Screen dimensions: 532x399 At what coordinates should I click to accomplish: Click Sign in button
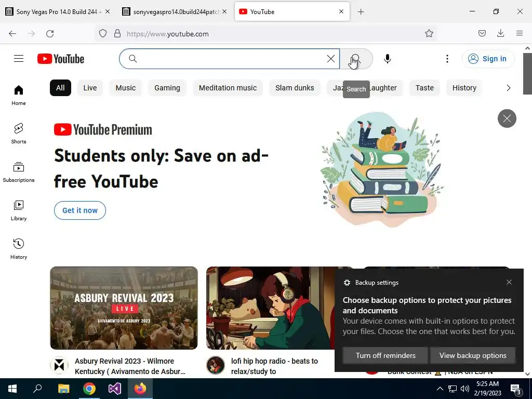(x=488, y=59)
